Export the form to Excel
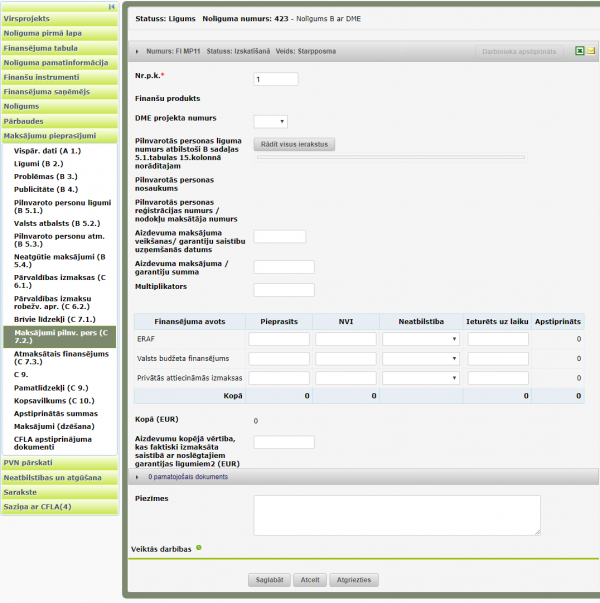The image size is (600, 603). 579,51
